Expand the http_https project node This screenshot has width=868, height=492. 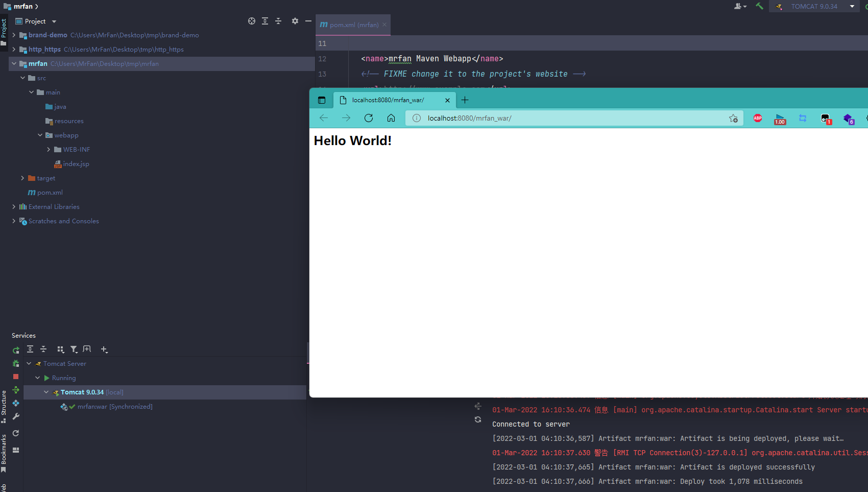[x=14, y=50]
